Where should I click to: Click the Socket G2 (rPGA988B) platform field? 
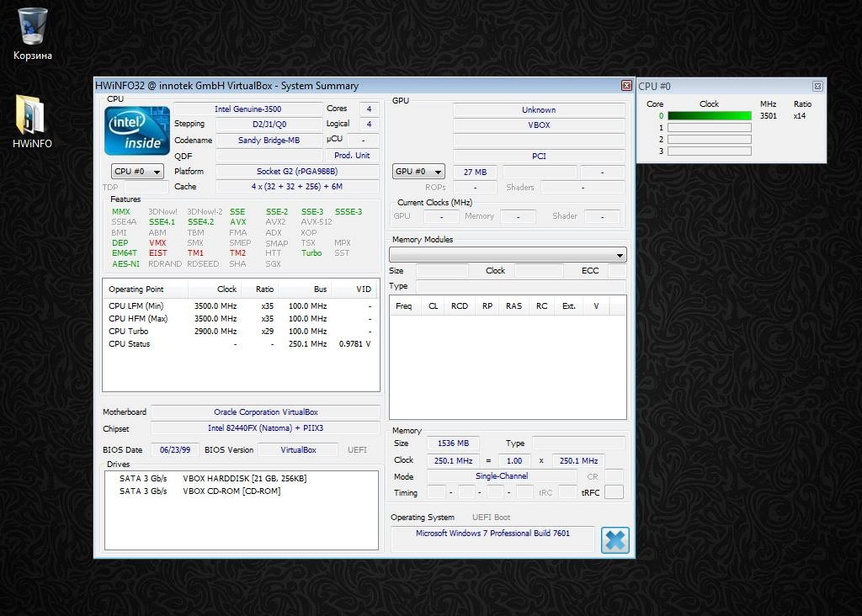coord(297,172)
